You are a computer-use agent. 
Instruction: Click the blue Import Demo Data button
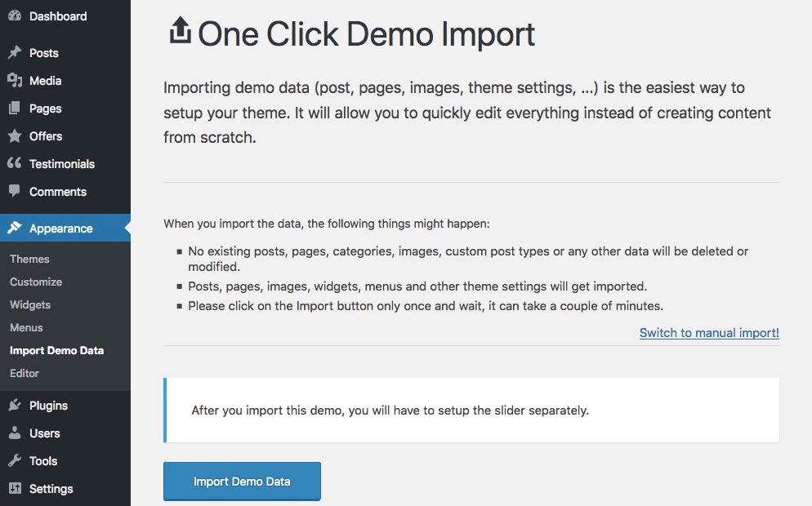[x=242, y=482]
